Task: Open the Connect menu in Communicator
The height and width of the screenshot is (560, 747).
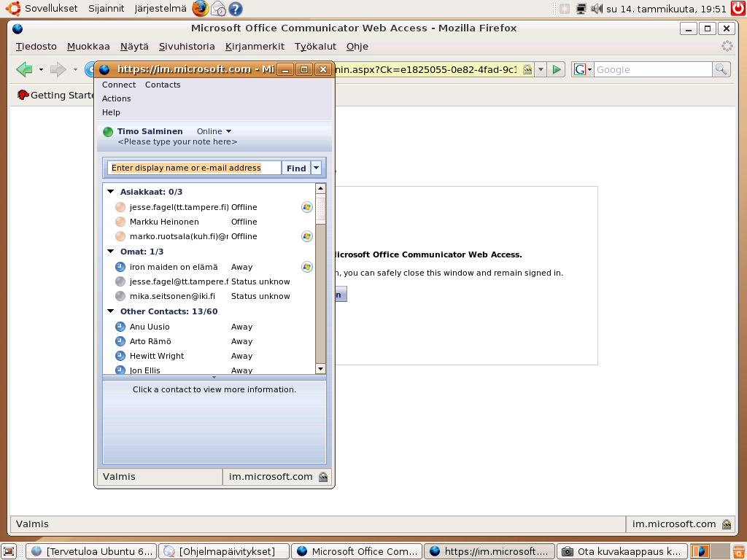Action: [x=119, y=85]
